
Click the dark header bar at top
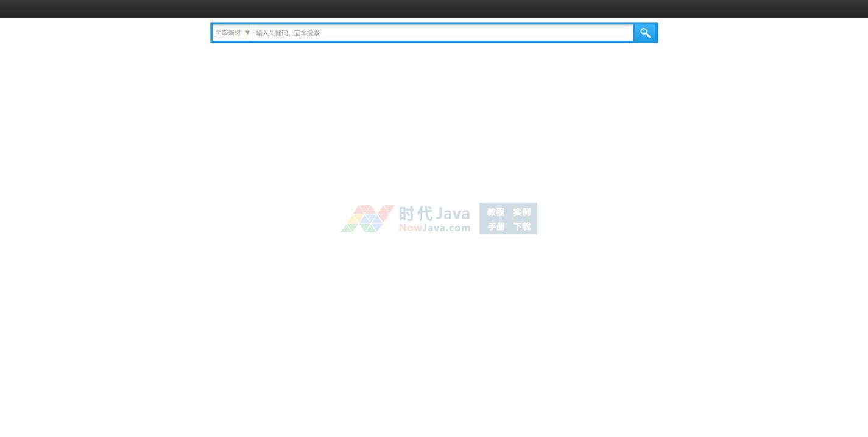pos(434,9)
